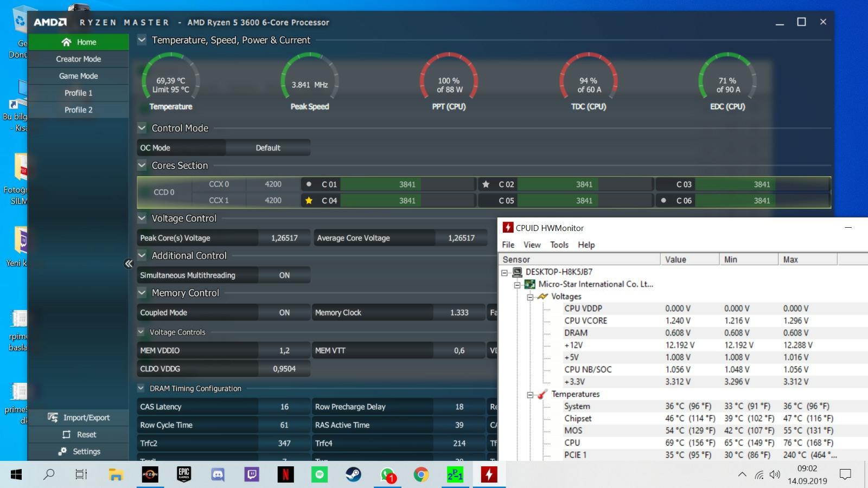The width and height of the screenshot is (868, 488).
Task: Collapse the Temperatures node in HWMonitor
Action: (530, 395)
